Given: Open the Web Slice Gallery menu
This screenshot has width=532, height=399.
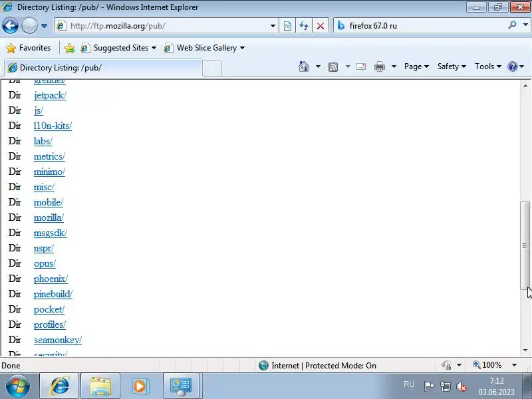Looking at the screenshot, I should tap(204, 48).
